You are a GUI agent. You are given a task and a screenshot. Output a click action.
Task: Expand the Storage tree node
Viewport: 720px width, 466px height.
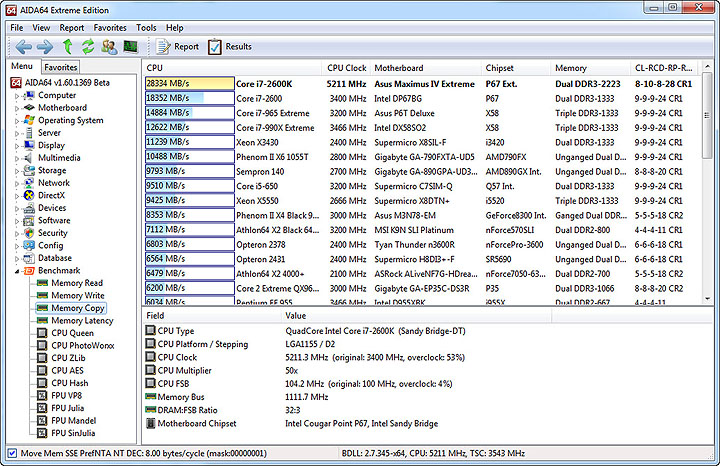pyautogui.click(x=17, y=171)
